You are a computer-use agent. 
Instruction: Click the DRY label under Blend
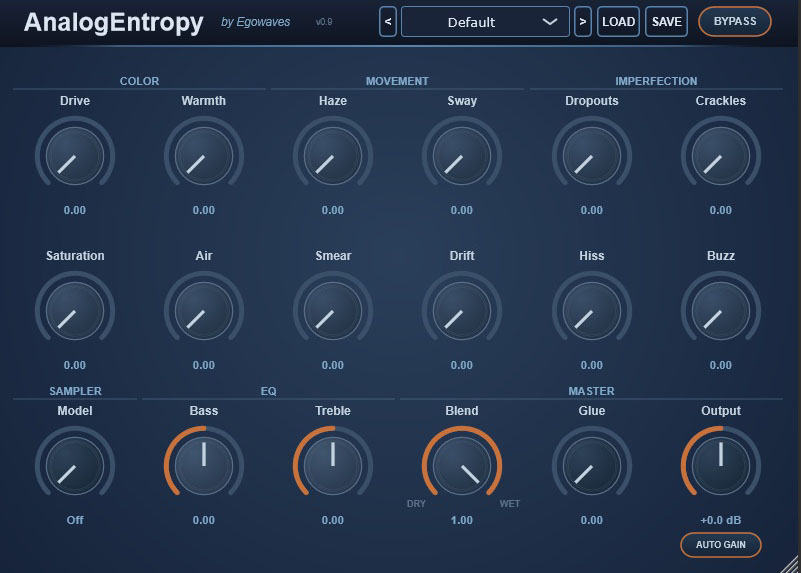[416, 504]
